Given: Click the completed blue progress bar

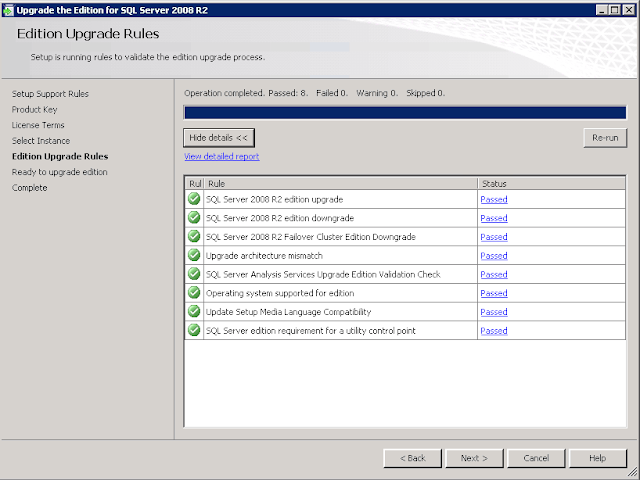Looking at the screenshot, I should [x=405, y=113].
